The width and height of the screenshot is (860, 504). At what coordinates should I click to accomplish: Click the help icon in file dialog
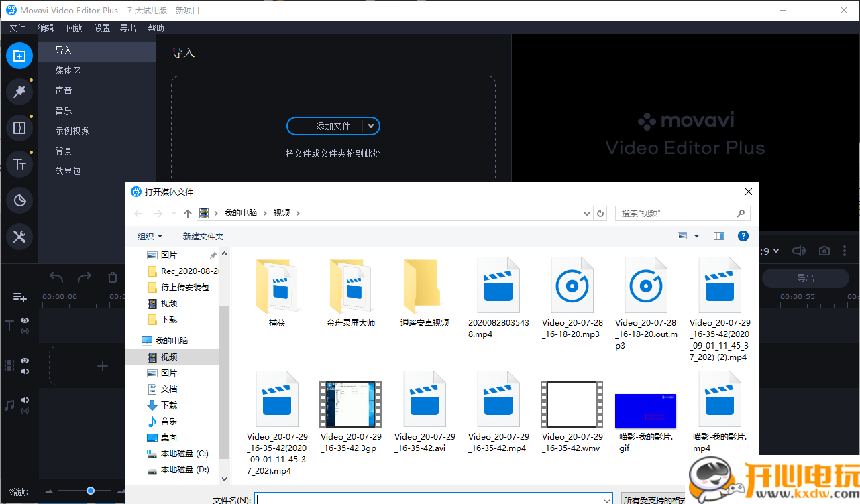coord(743,236)
